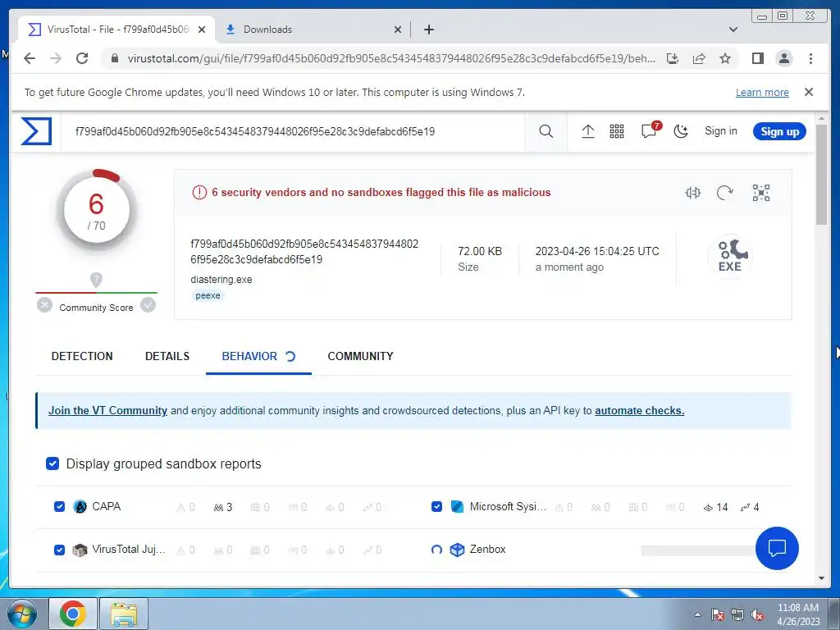
Task: Select the BEHAVIOR tab
Action: click(x=258, y=356)
